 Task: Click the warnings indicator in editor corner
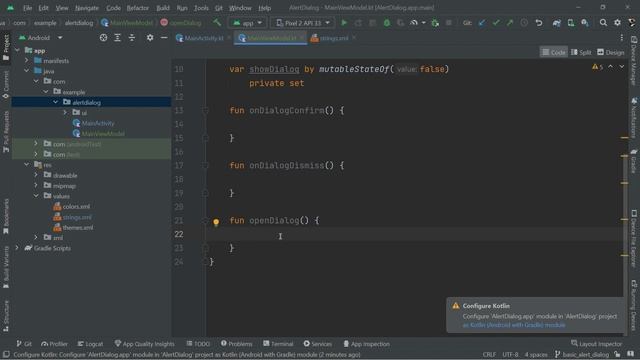pos(598,67)
